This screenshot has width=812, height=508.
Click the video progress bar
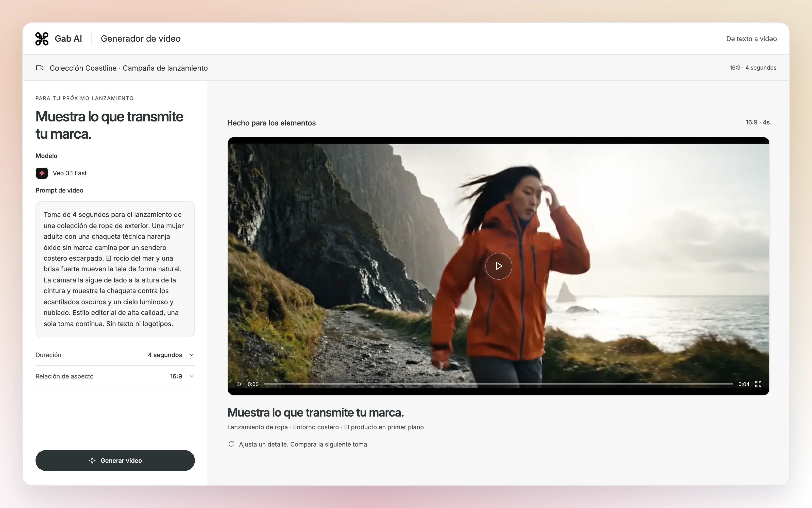click(x=498, y=384)
